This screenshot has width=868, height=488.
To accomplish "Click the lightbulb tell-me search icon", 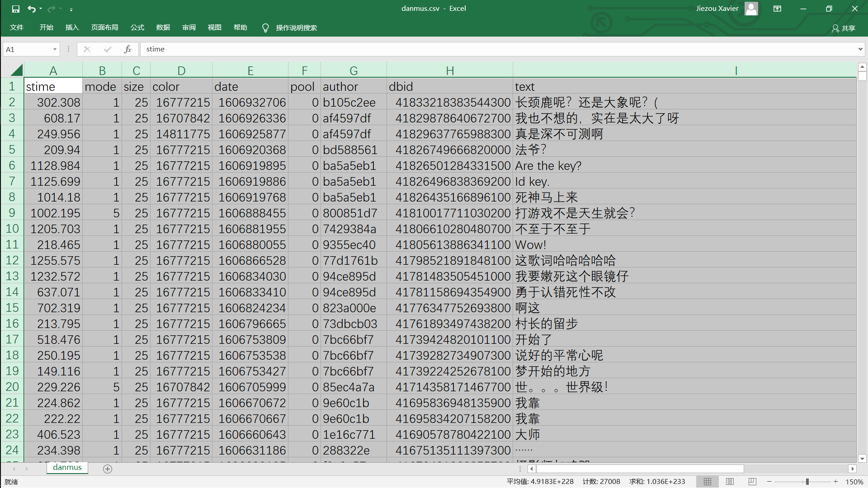I will 265,28.
